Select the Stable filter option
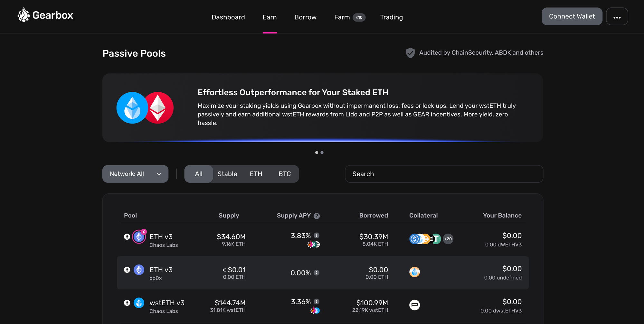The width and height of the screenshot is (644, 324). [x=227, y=174]
